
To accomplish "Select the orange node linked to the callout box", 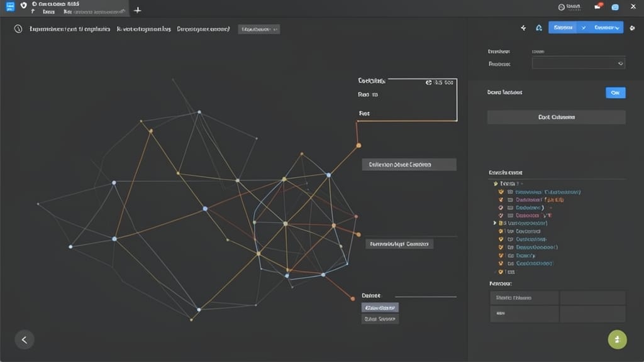I will tap(358, 145).
